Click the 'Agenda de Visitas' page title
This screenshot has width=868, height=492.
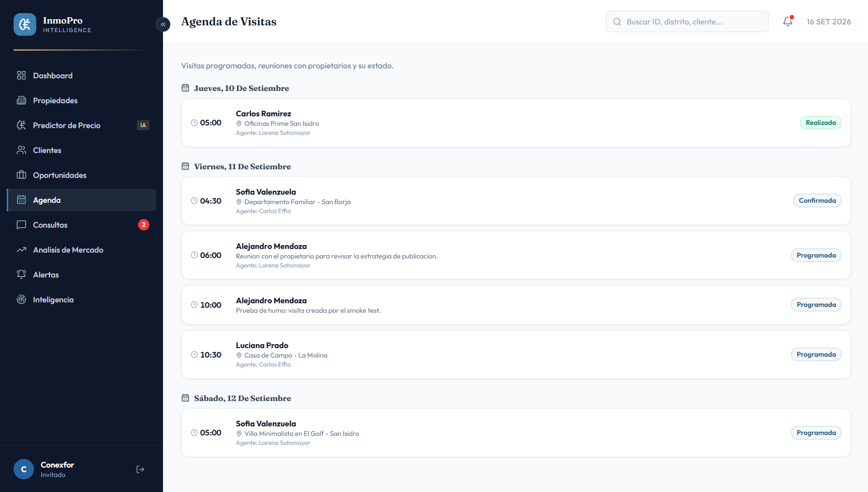click(x=229, y=22)
